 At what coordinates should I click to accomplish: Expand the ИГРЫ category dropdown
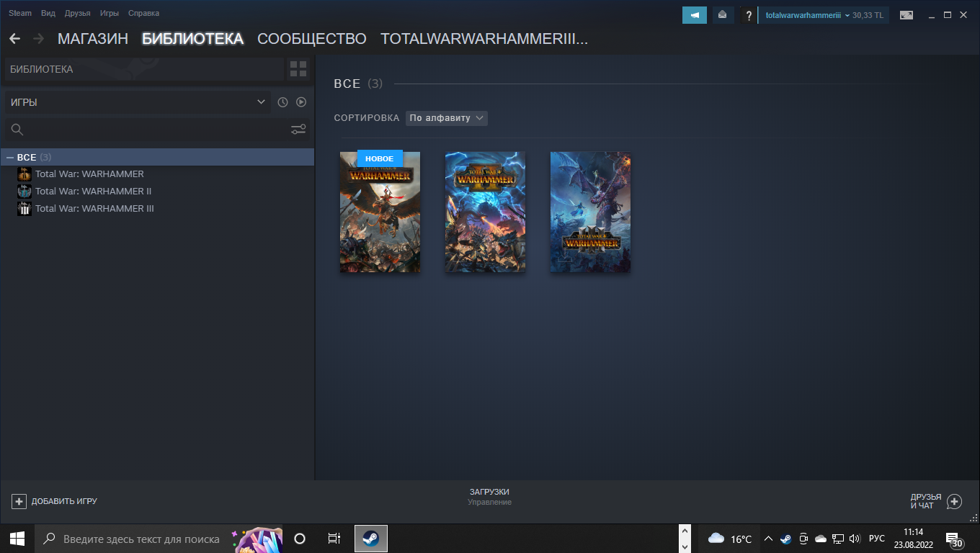[x=138, y=102]
